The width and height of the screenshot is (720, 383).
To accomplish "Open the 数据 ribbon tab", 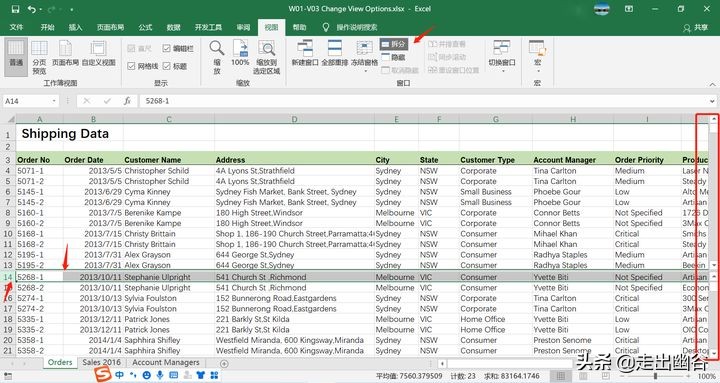I will click(173, 28).
